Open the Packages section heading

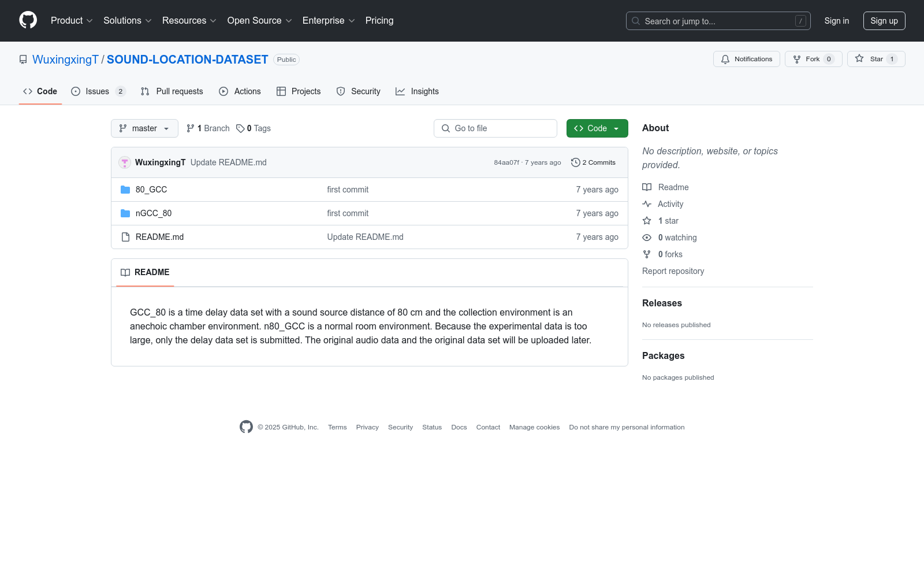click(663, 355)
